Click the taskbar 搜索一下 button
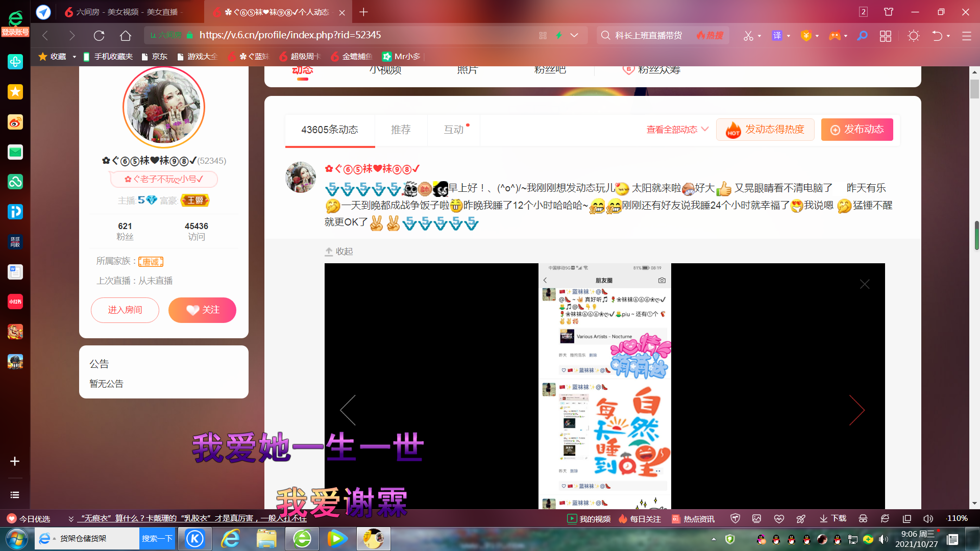The width and height of the screenshot is (980, 551). (x=157, y=539)
